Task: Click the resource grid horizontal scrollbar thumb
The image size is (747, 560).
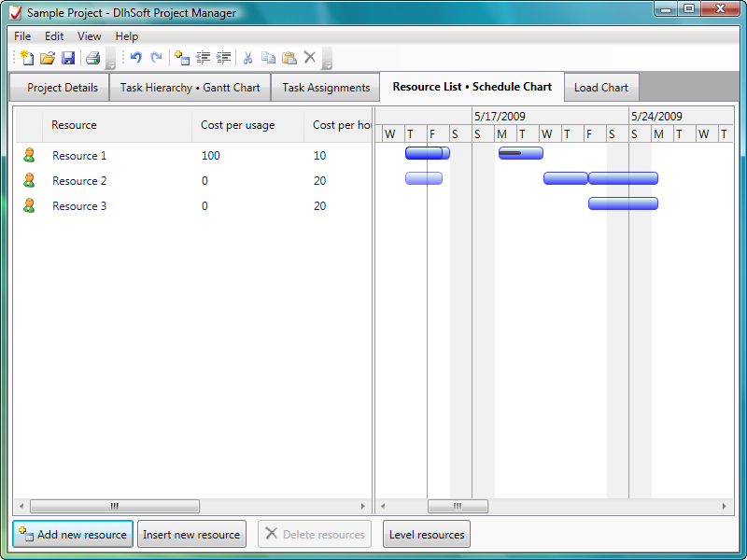Action: (x=115, y=506)
